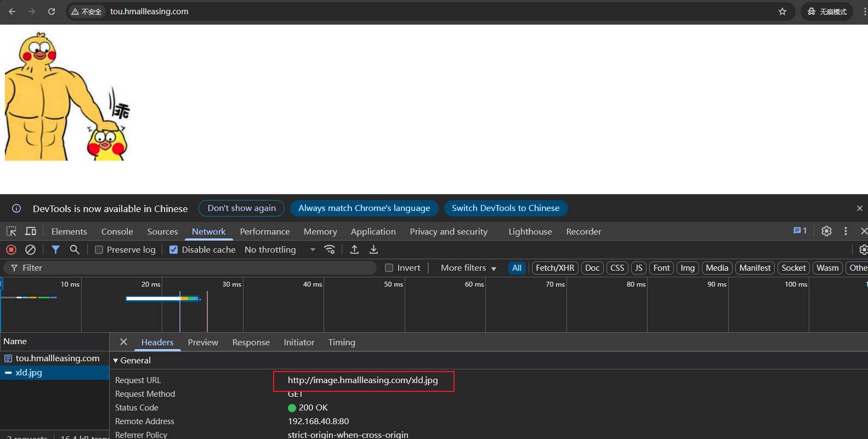Open the Timing tab of the request
The width and height of the screenshot is (868, 439).
[342, 343]
